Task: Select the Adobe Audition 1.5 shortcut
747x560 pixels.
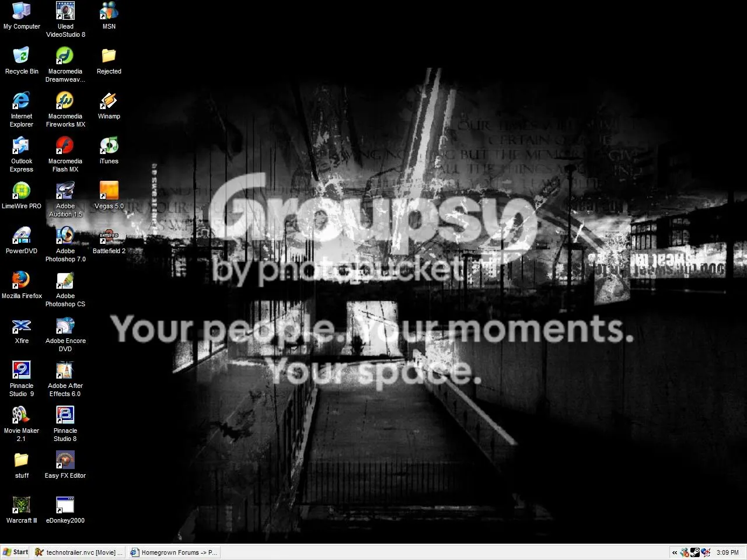Action: (65, 199)
